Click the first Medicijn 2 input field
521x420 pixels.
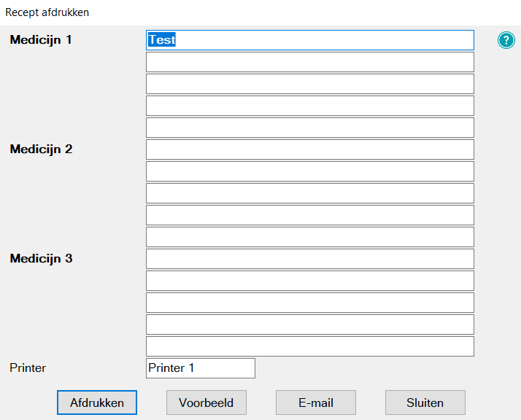(310, 149)
